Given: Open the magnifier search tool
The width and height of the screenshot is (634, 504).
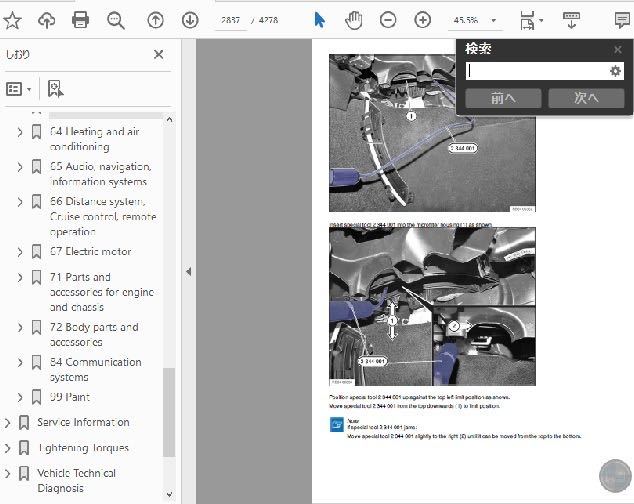Looking at the screenshot, I should [116, 20].
